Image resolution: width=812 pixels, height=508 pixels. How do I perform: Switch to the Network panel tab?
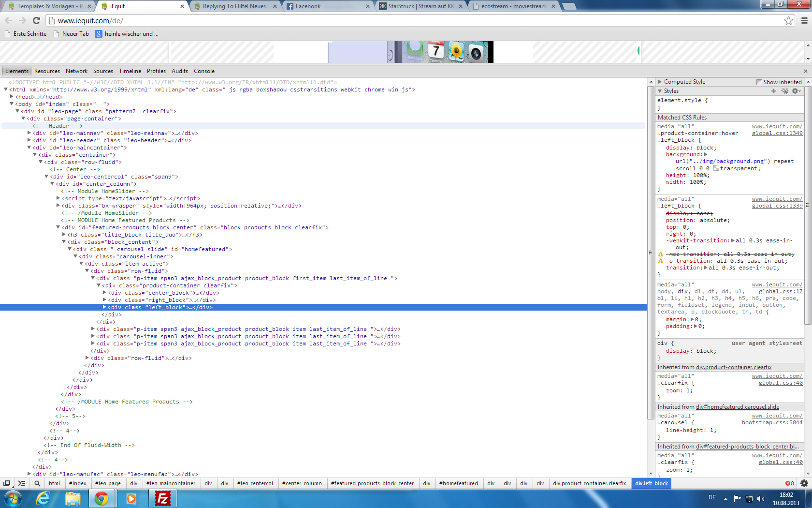(x=76, y=71)
